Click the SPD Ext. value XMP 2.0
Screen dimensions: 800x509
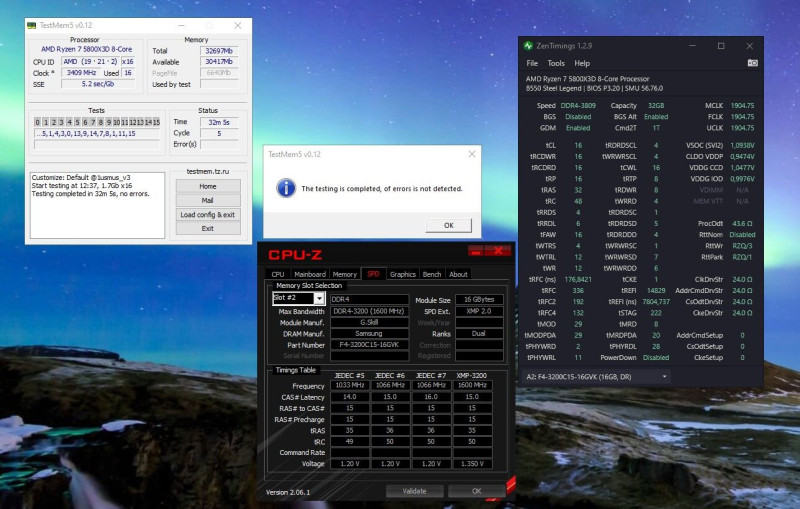pos(479,311)
